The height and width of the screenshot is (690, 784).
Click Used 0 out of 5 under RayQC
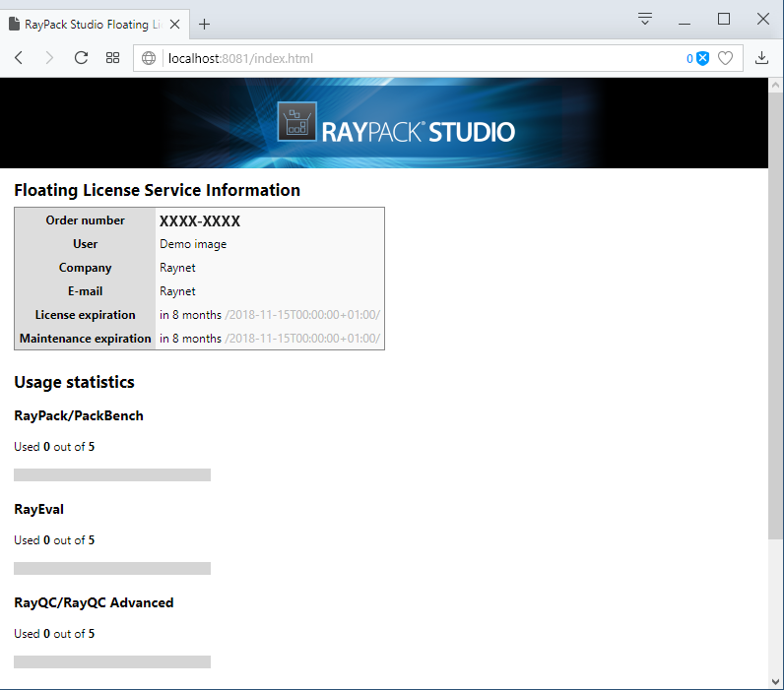54,634
